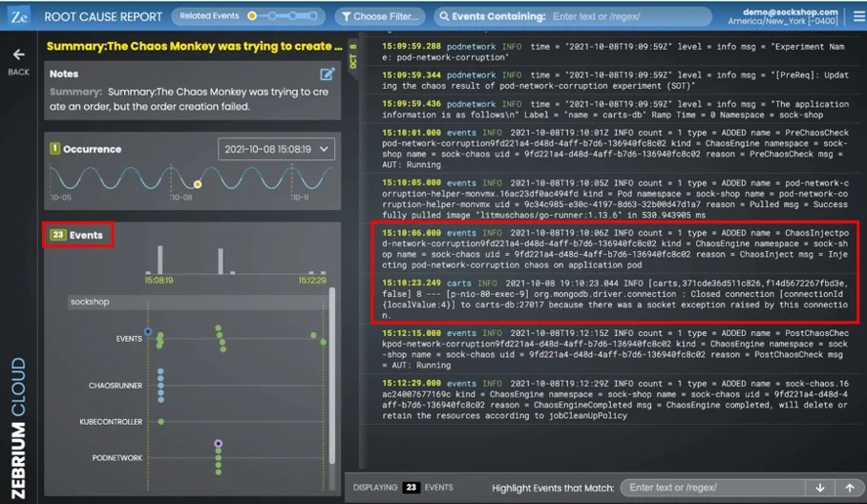Click the yellow occurrence marker on waveform
Screen dimensions: 867x504
point(198,184)
